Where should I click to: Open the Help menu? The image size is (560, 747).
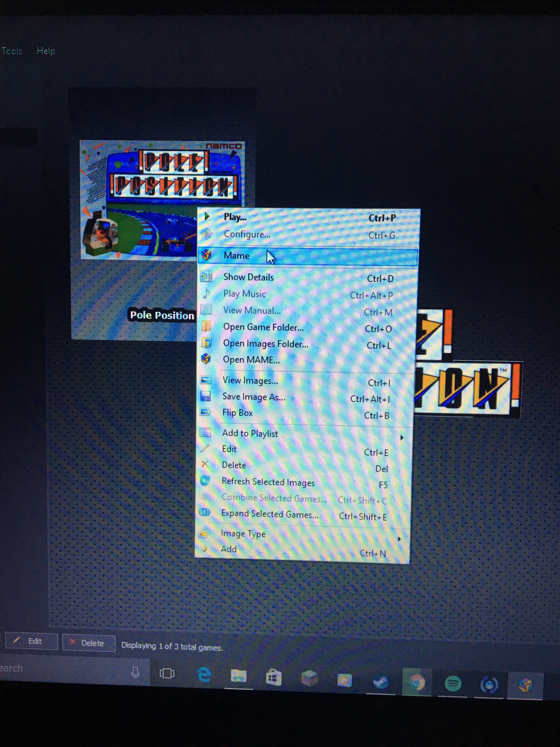pos(46,51)
